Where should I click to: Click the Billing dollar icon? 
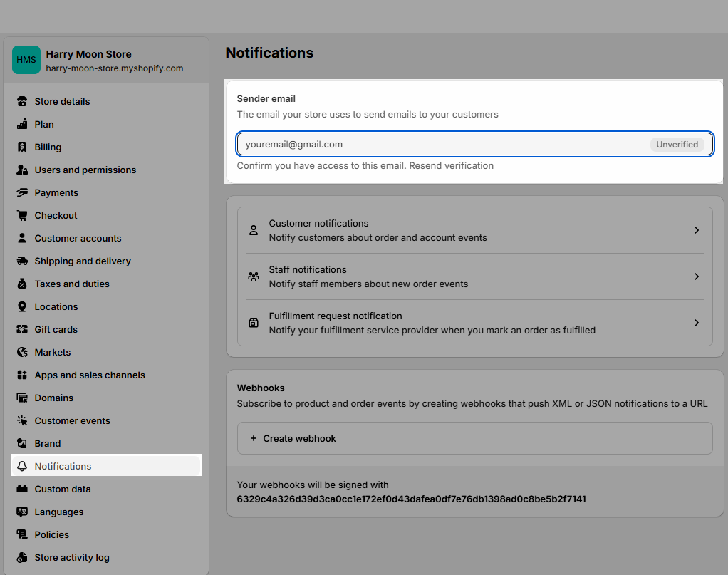click(x=22, y=147)
